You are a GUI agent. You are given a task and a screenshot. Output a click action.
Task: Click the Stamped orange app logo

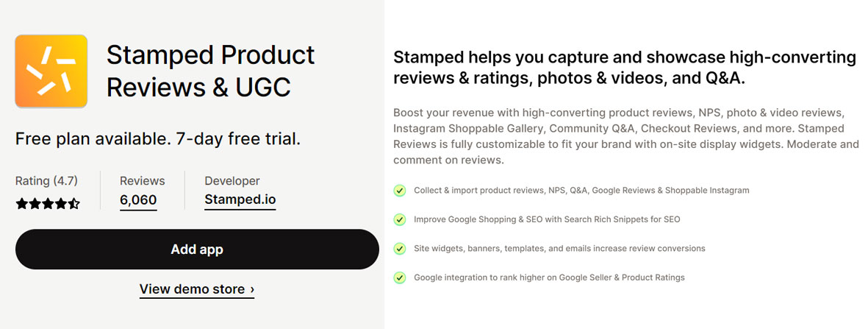point(51,71)
